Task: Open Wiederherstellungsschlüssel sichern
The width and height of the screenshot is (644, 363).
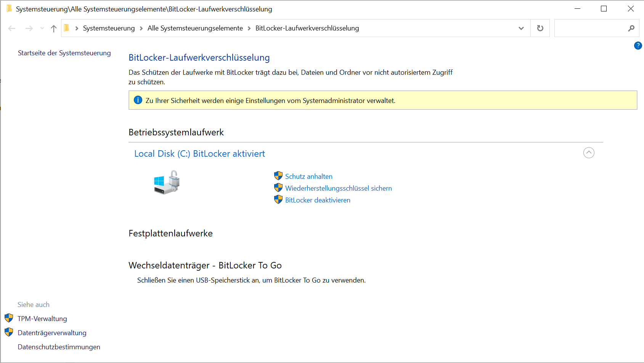Action: point(339,188)
